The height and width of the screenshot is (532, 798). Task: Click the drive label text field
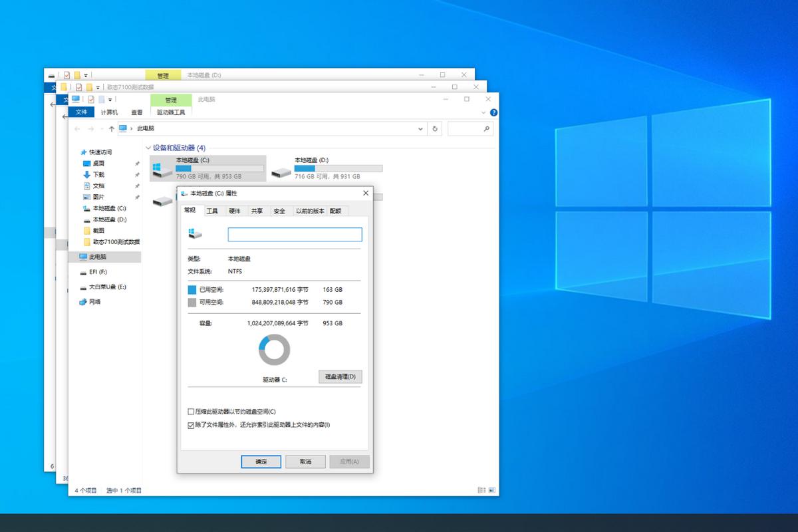[x=295, y=234]
